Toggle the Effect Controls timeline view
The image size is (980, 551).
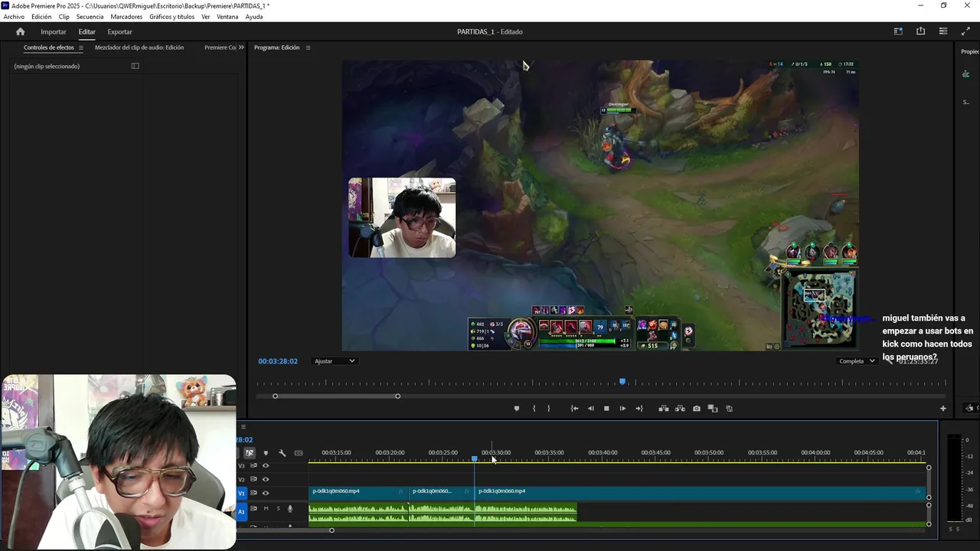point(136,66)
